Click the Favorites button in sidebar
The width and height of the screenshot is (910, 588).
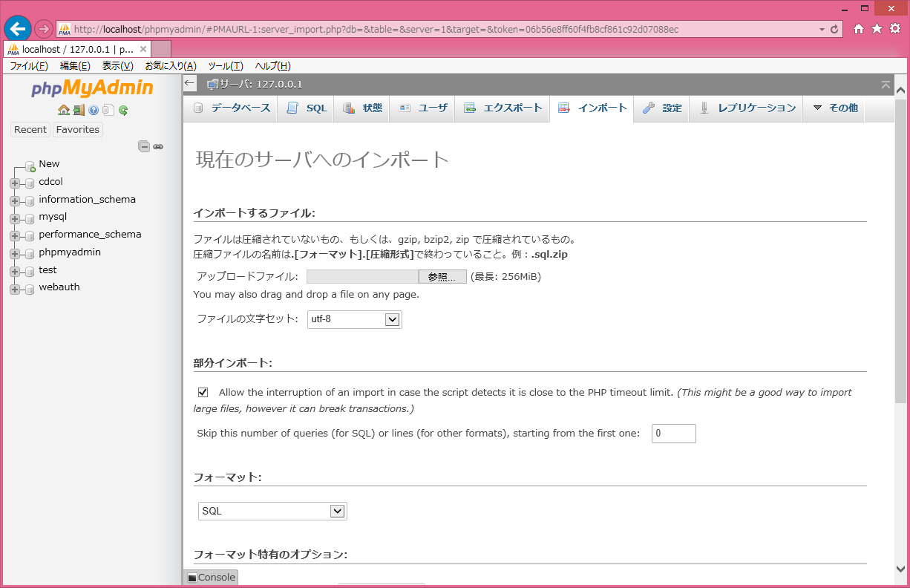click(x=78, y=129)
